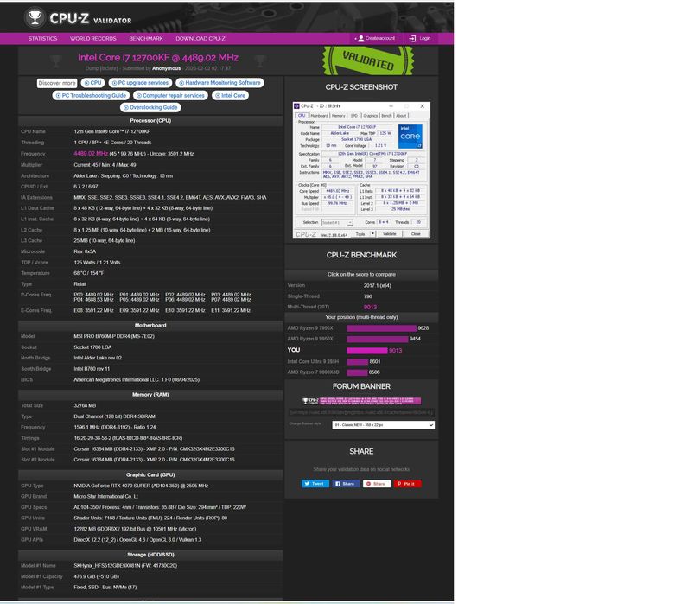Screen dimensions: 700x604
Task: Click the '125 Watts / 1.21 Volts' value
Action: (97, 263)
